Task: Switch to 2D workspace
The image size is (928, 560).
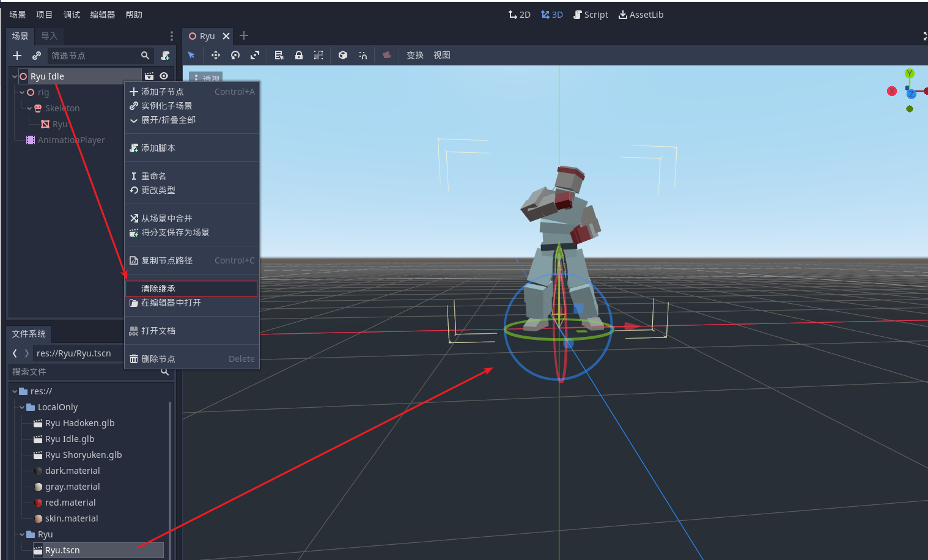Action: coord(520,15)
